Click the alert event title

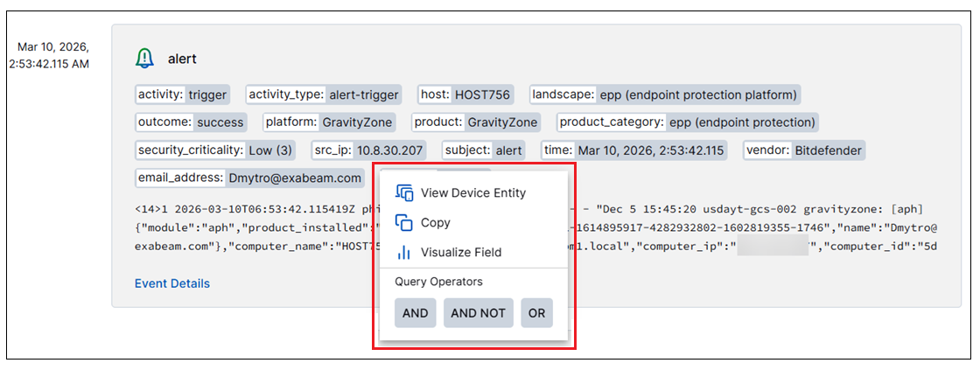182,59
